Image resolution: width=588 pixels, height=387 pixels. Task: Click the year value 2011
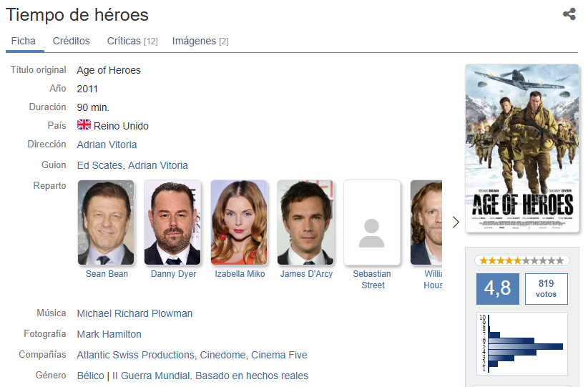point(87,89)
